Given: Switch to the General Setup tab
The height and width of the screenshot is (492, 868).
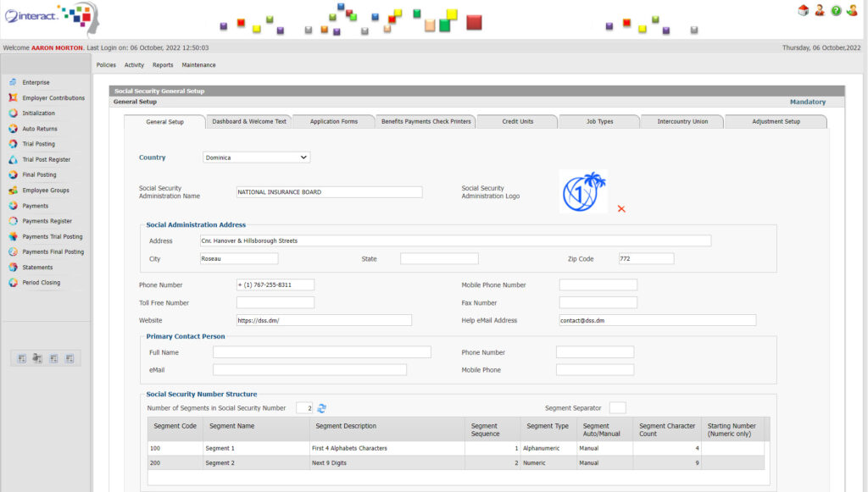Looking at the screenshot, I should (x=165, y=122).
